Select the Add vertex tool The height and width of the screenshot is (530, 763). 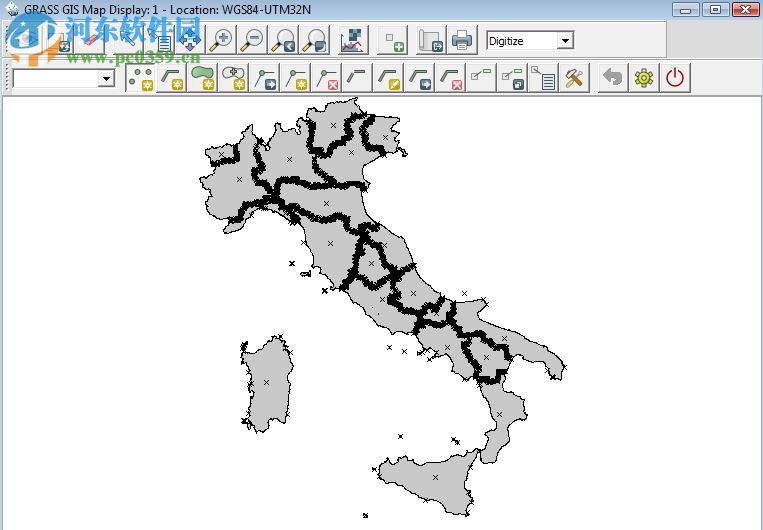click(x=295, y=78)
